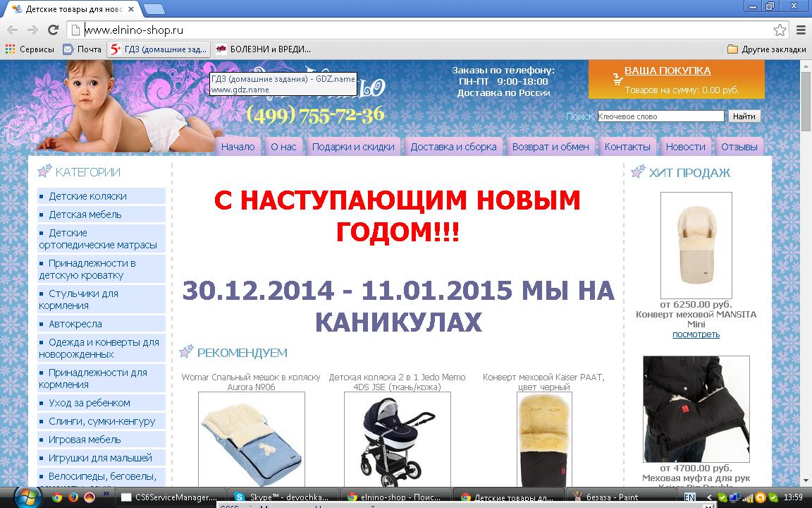
Task: Click the MANSITA Mini fur envelope thumbnail
Action: 696,246
